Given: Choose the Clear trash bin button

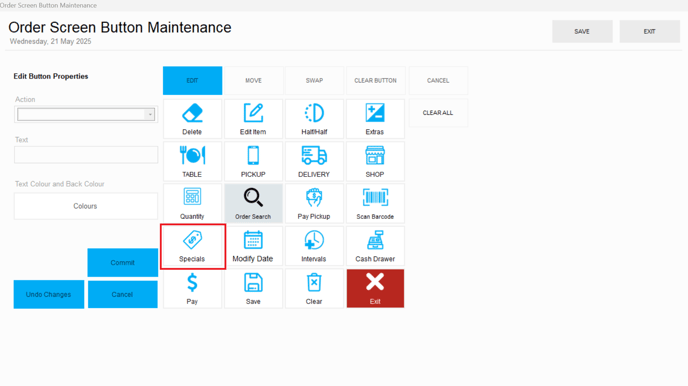Looking at the screenshot, I should (x=314, y=289).
